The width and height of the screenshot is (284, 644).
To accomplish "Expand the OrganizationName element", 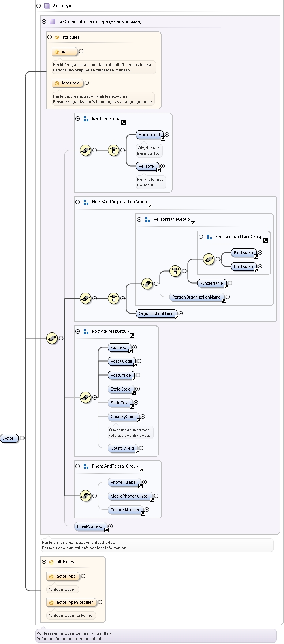I will [x=181, y=314].
